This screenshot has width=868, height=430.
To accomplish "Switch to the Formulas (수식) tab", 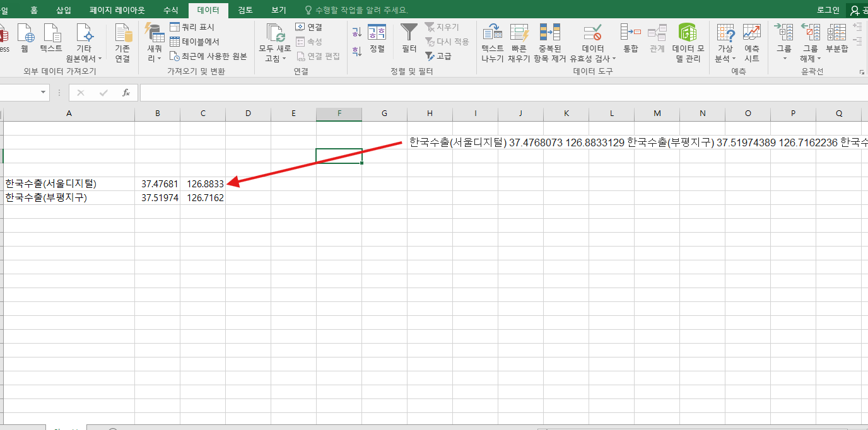I will point(170,10).
